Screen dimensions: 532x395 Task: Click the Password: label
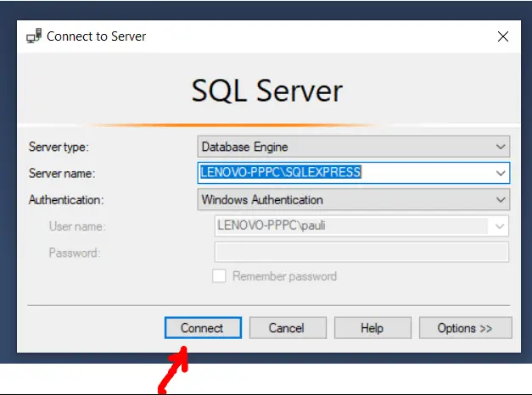[75, 253]
